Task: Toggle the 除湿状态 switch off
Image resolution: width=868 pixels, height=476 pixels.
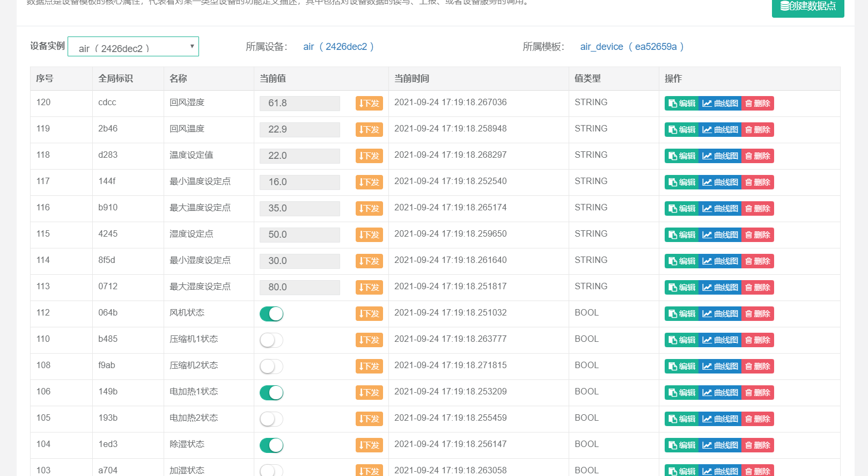Action: click(271, 445)
